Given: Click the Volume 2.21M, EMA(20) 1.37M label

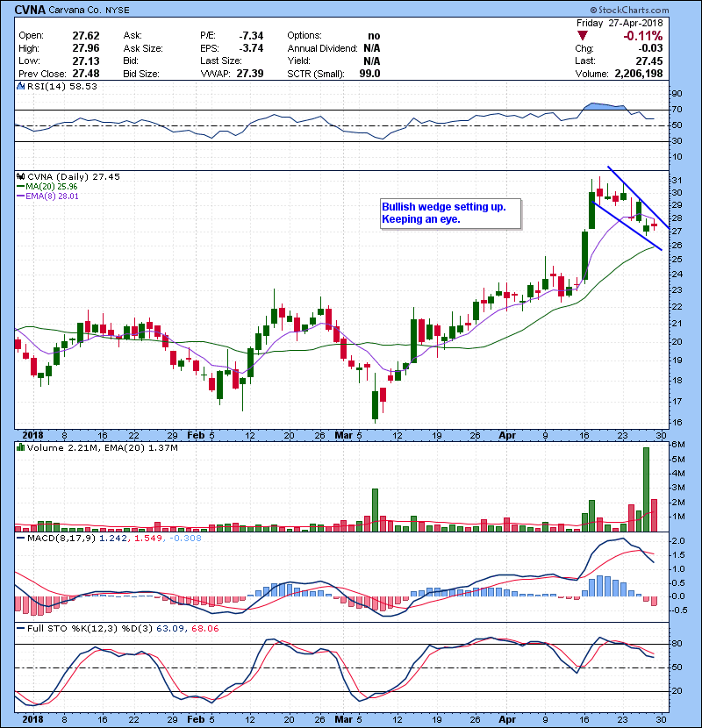Looking at the screenshot, I should [x=102, y=448].
